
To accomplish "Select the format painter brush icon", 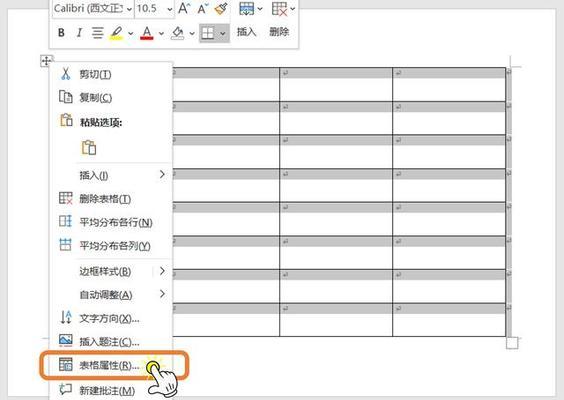I will [x=221, y=8].
